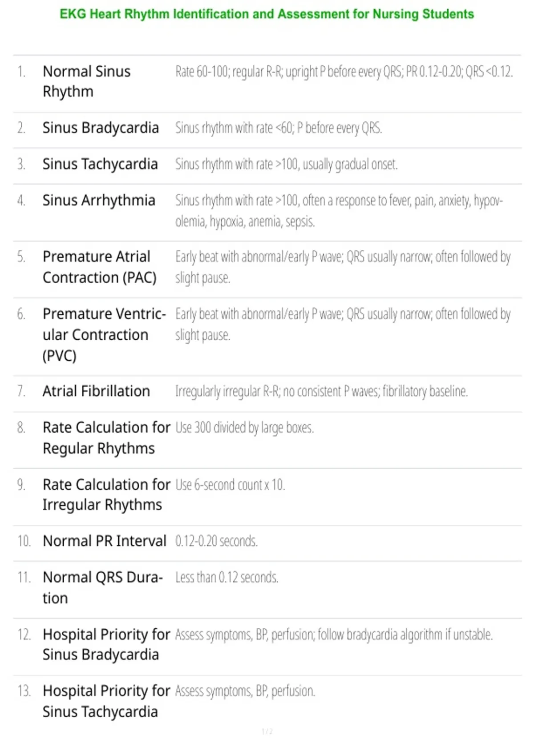Select the Normal QRS Duration term
Viewport: 534px width, 756px height.
click(x=103, y=587)
